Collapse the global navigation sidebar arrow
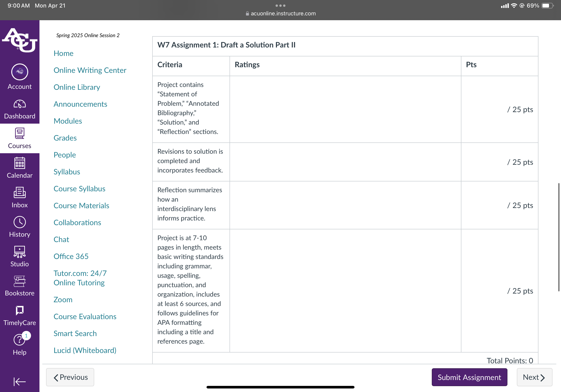This screenshot has height=392, width=561. pos(19,381)
